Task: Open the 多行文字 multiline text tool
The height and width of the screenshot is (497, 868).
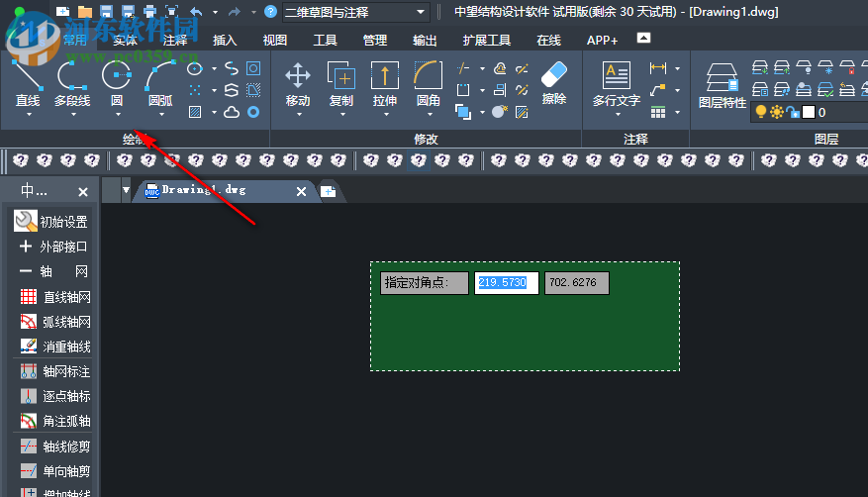Action: [617, 83]
